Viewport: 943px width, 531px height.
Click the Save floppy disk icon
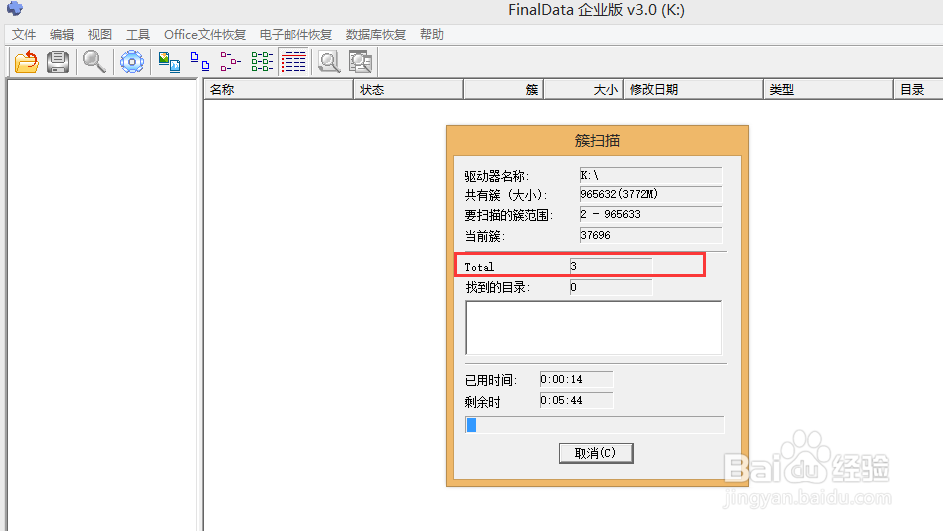pos(58,62)
